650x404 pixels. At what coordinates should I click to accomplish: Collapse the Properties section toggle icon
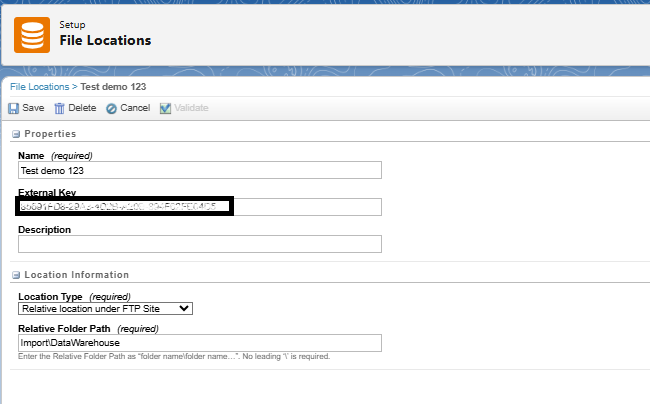click(16, 134)
